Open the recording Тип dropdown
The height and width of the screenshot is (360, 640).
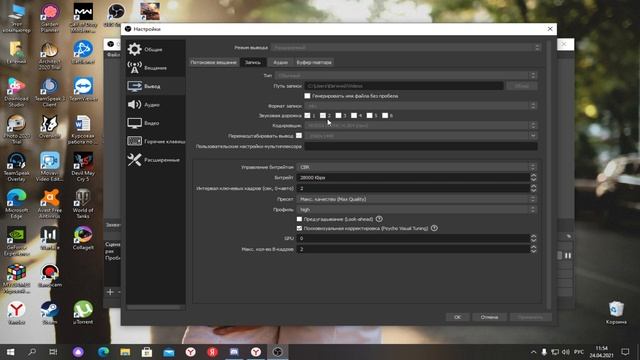click(406, 76)
